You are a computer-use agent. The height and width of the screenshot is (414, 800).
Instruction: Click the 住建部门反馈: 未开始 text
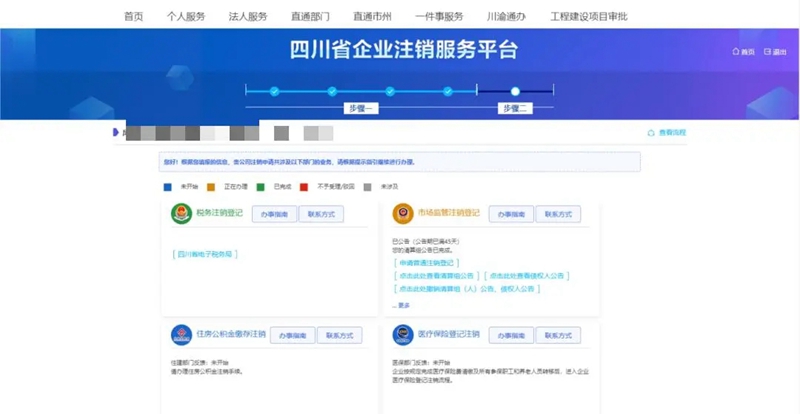pyautogui.click(x=199, y=362)
